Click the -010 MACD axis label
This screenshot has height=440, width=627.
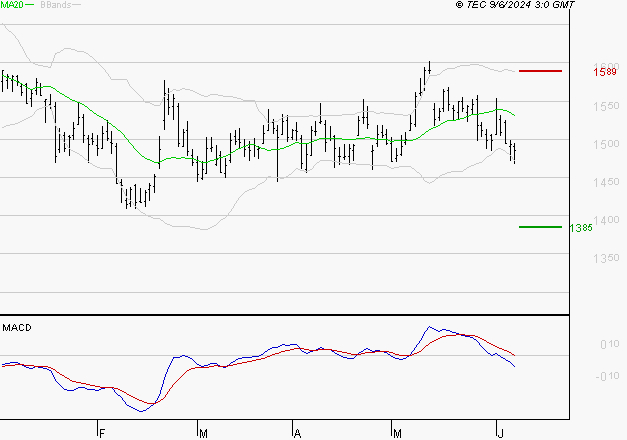coord(607,376)
